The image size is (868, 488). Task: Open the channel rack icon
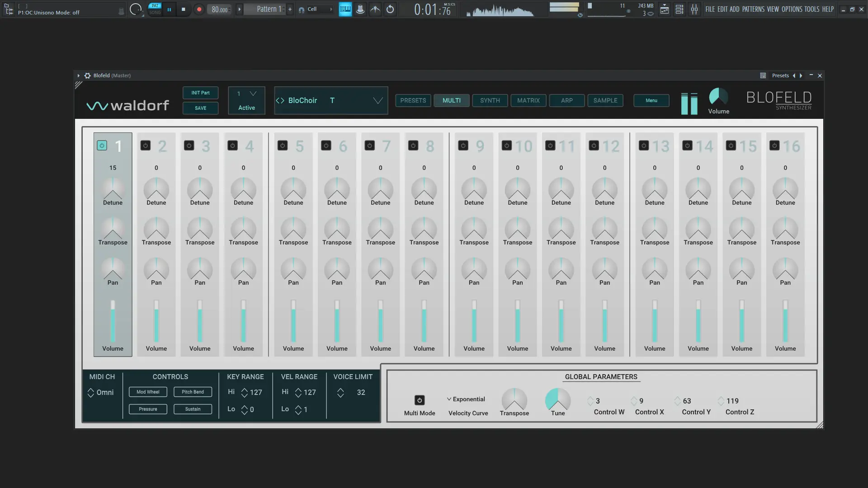tap(679, 9)
